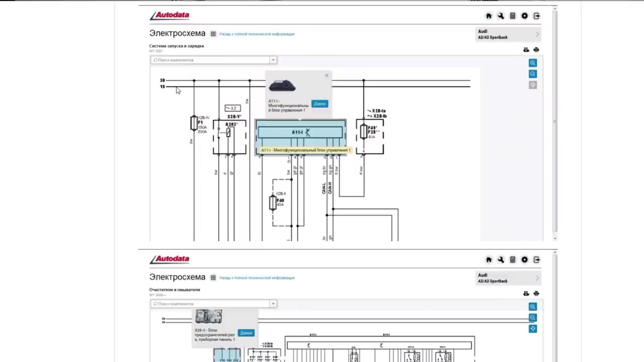Image resolution: width=644 pixels, height=362 pixels.
Task: Zoom in on the wipers diagram
Action: click(533, 307)
